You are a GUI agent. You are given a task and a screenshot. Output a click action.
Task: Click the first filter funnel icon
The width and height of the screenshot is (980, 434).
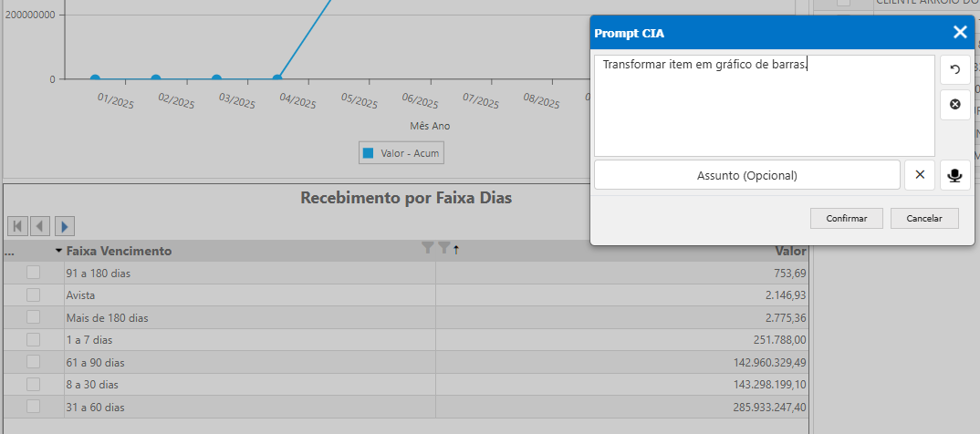428,249
